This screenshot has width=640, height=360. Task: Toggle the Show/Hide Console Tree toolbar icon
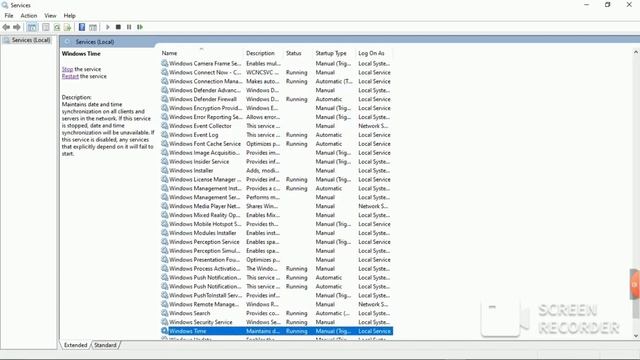coord(32,27)
